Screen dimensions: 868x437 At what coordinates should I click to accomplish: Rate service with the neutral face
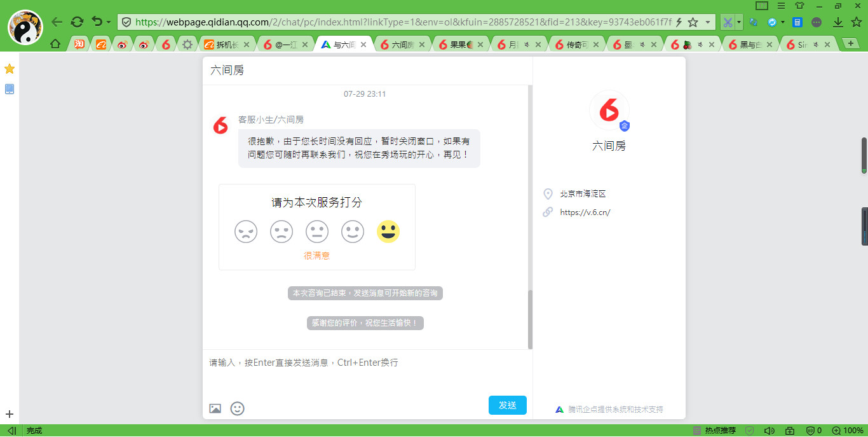pyautogui.click(x=317, y=232)
